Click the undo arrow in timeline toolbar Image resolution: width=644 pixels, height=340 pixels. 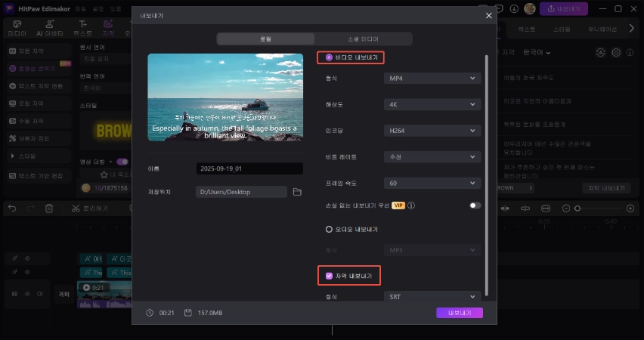point(12,208)
